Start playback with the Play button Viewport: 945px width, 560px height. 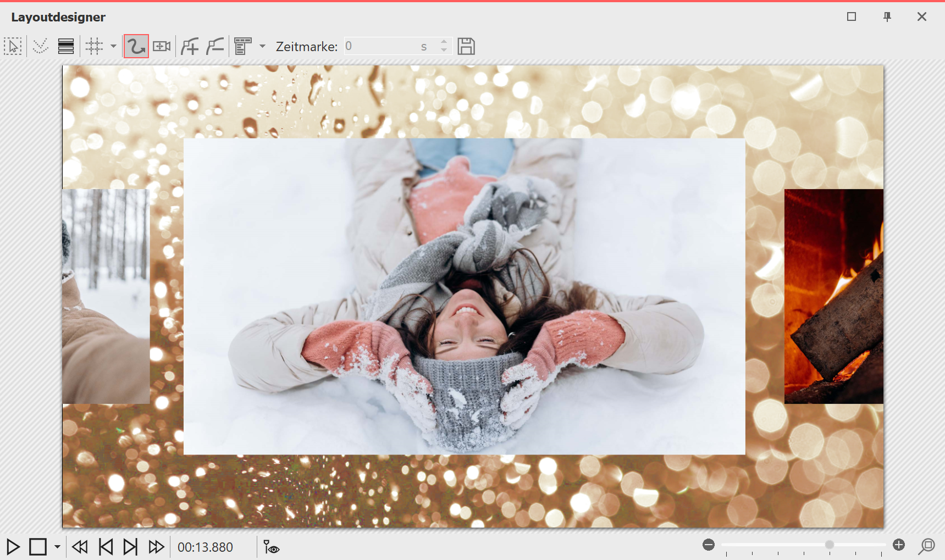click(13, 547)
